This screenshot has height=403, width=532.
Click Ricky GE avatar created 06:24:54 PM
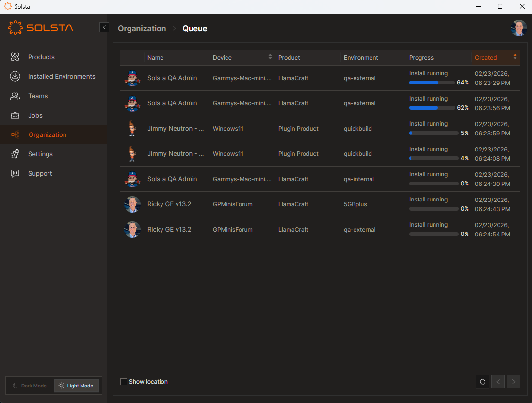click(x=132, y=229)
